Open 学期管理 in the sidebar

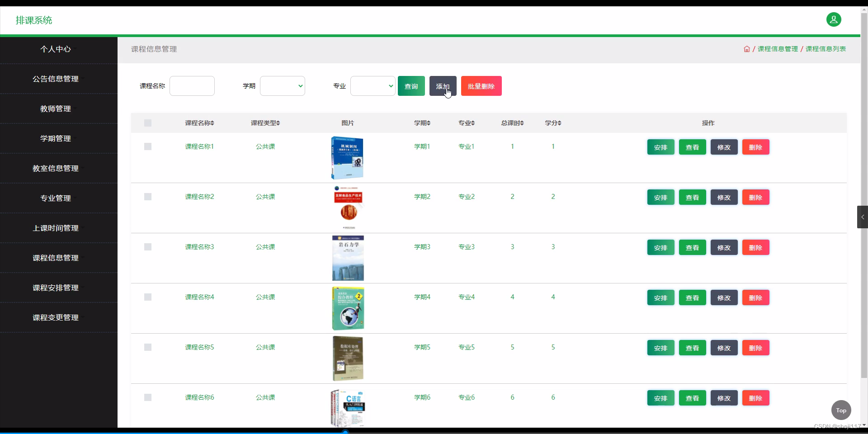[x=56, y=138]
